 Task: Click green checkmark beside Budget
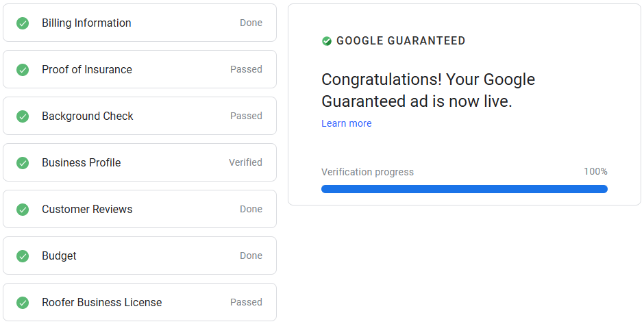tap(23, 256)
